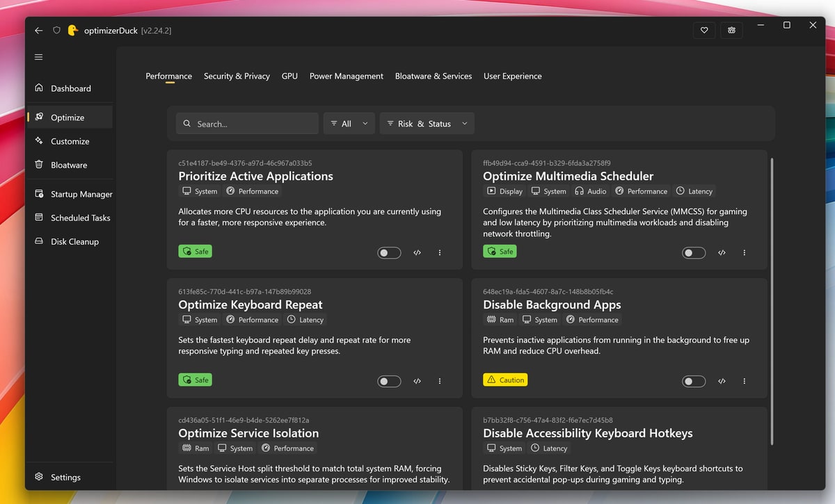
Task: Enable Optimize Keyboard Repeat toggle
Action: (x=390, y=381)
